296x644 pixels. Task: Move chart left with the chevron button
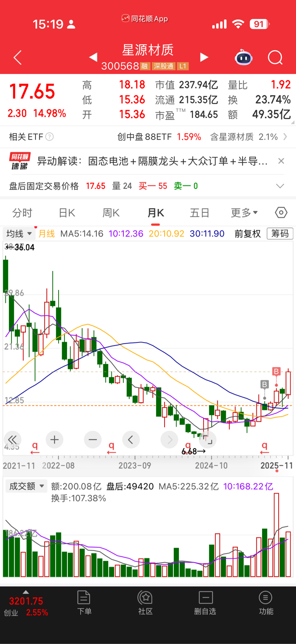coord(131,440)
